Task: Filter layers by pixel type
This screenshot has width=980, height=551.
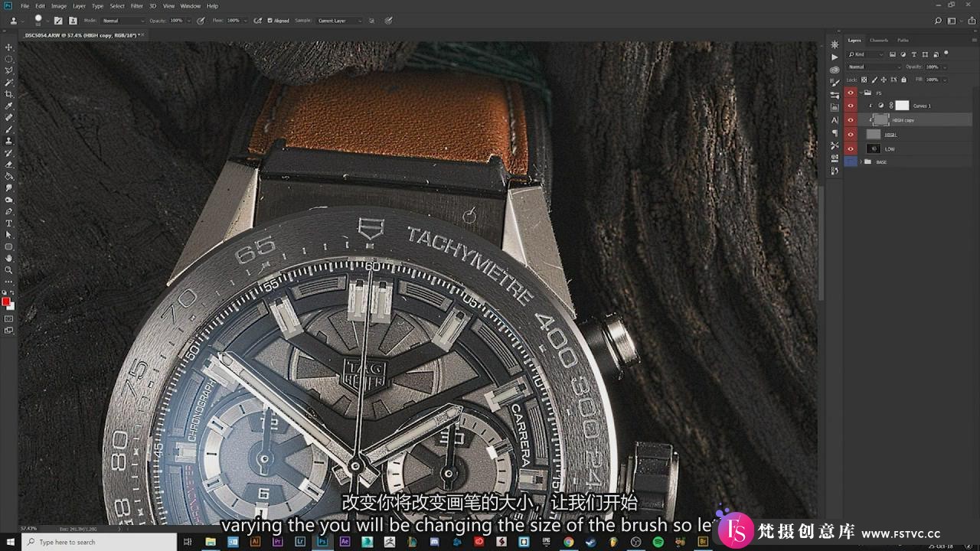Action: (894, 54)
